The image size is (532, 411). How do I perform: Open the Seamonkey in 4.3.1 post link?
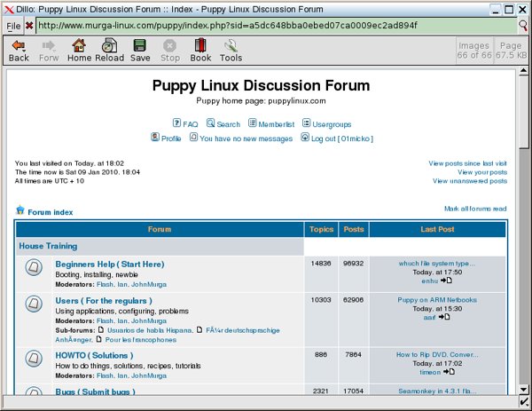(x=437, y=391)
